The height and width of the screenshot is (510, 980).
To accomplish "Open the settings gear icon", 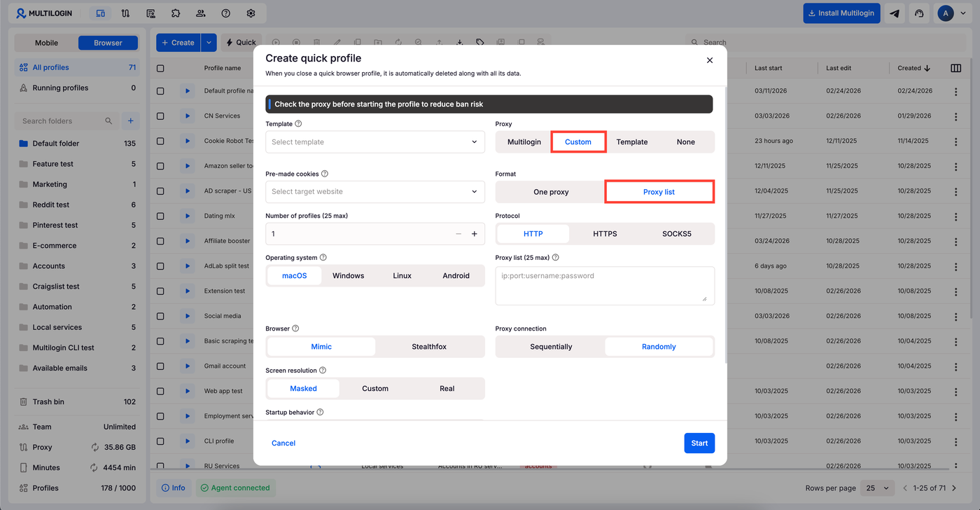I will pos(251,13).
